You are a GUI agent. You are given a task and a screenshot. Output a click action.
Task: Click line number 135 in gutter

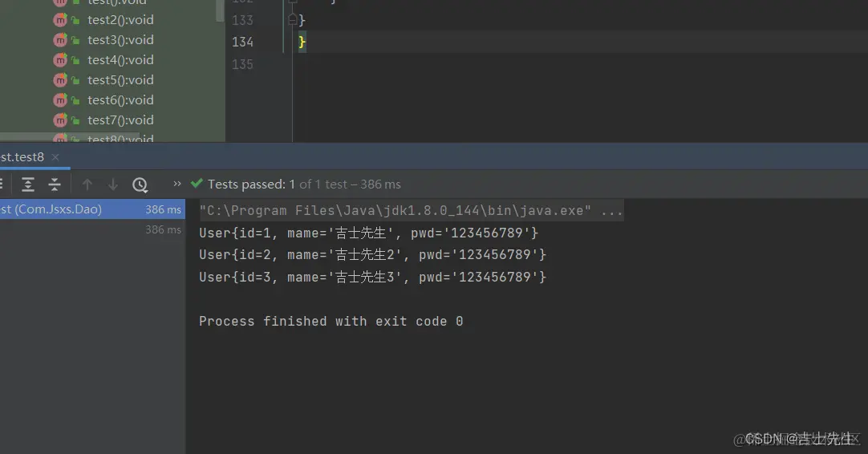click(242, 64)
